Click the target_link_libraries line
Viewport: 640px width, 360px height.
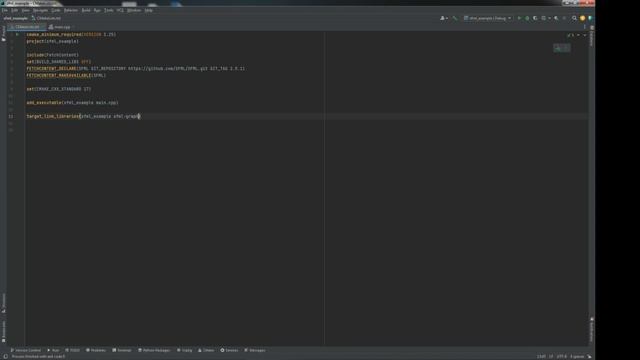tap(83, 116)
